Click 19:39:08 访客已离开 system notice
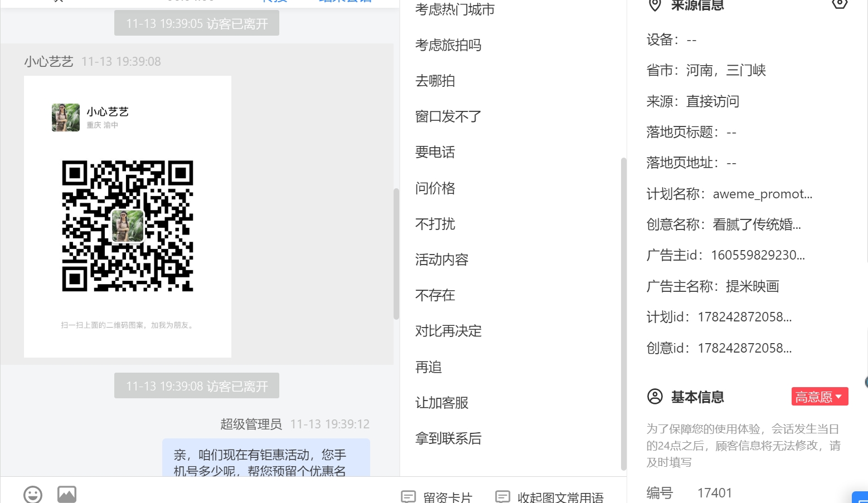The height and width of the screenshot is (503, 868). click(197, 385)
